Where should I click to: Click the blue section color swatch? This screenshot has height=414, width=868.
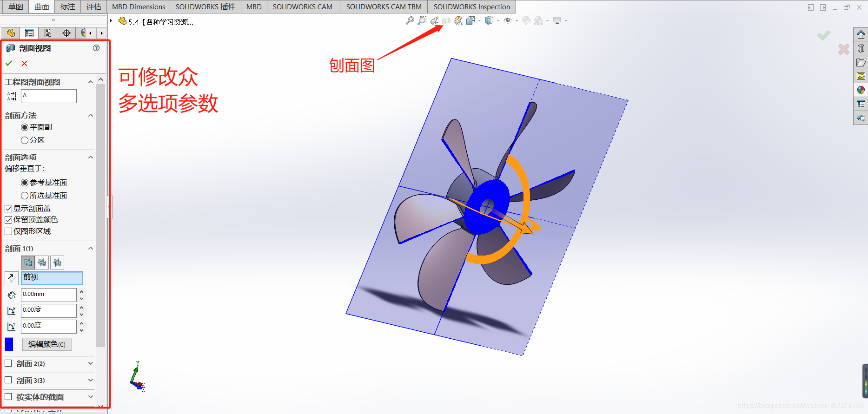click(9, 344)
